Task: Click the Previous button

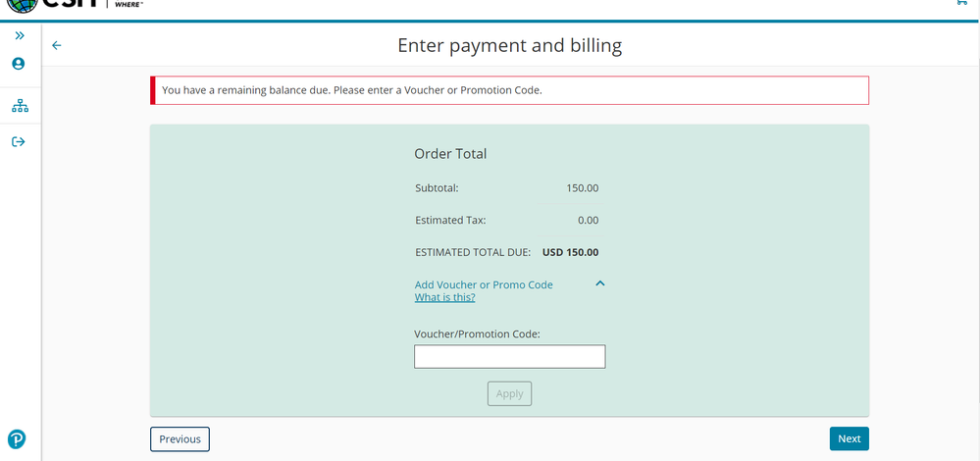Action: 180,439
